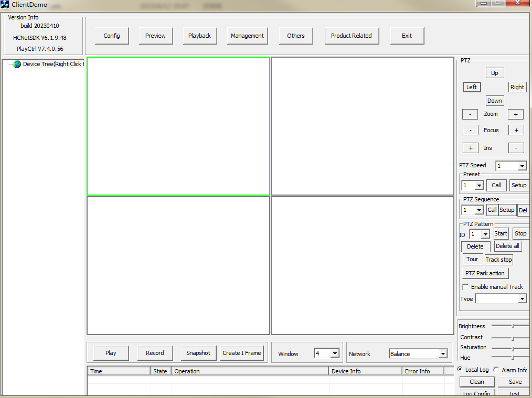The height and width of the screenshot is (398, 532).
Task: Switch to Playback
Action: point(200,36)
